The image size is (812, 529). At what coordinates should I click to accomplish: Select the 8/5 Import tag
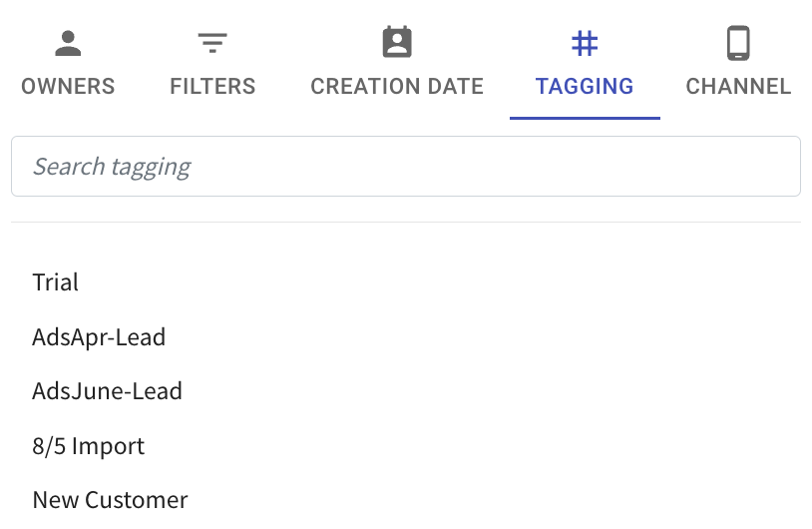click(x=89, y=446)
